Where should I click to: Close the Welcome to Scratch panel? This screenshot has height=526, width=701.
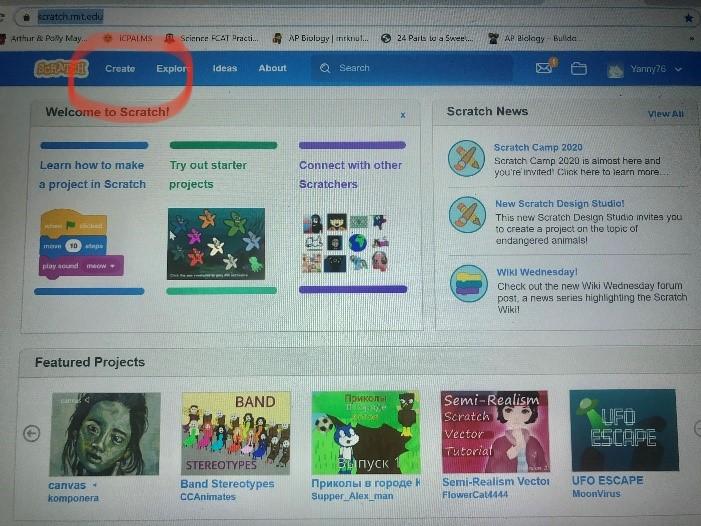click(403, 115)
